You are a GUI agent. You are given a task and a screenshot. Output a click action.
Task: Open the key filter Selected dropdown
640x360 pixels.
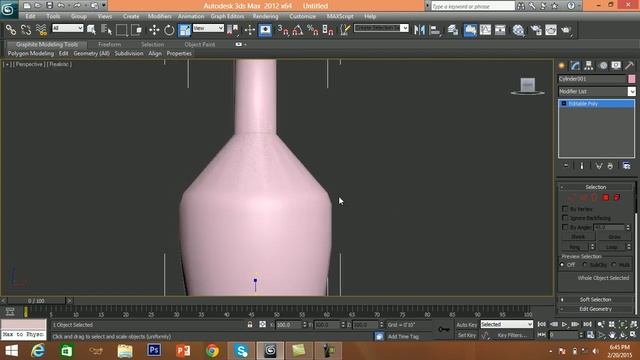tap(507, 324)
